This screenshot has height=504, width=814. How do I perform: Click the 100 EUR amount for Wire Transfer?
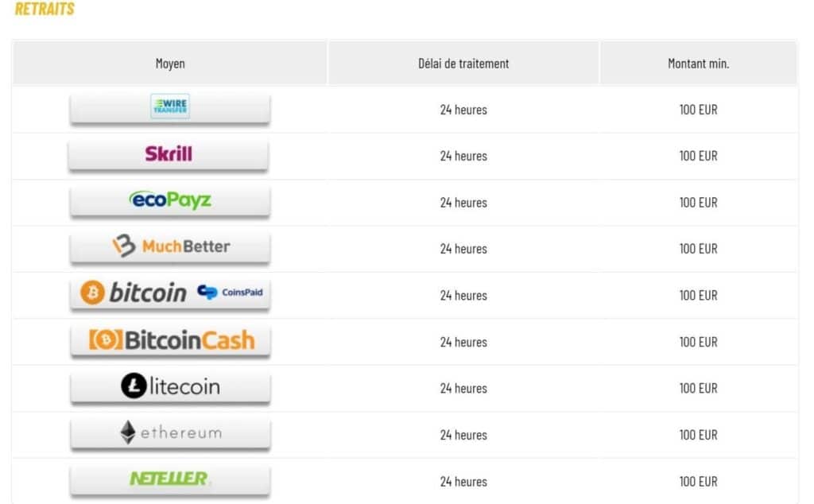click(698, 110)
